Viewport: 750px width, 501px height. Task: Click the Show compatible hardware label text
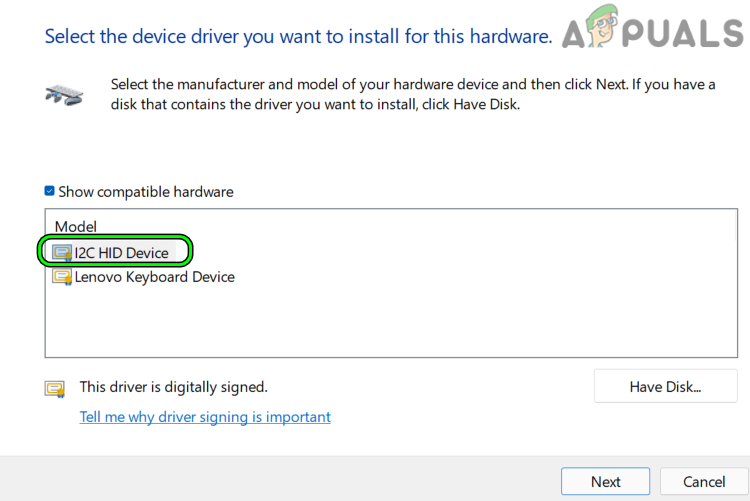(145, 192)
